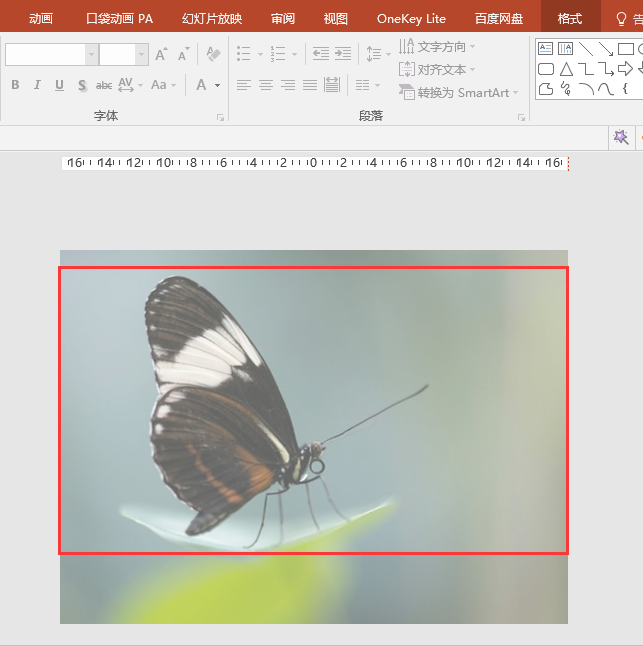
Task: Select the center align paragraph icon
Action: [x=266, y=85]
